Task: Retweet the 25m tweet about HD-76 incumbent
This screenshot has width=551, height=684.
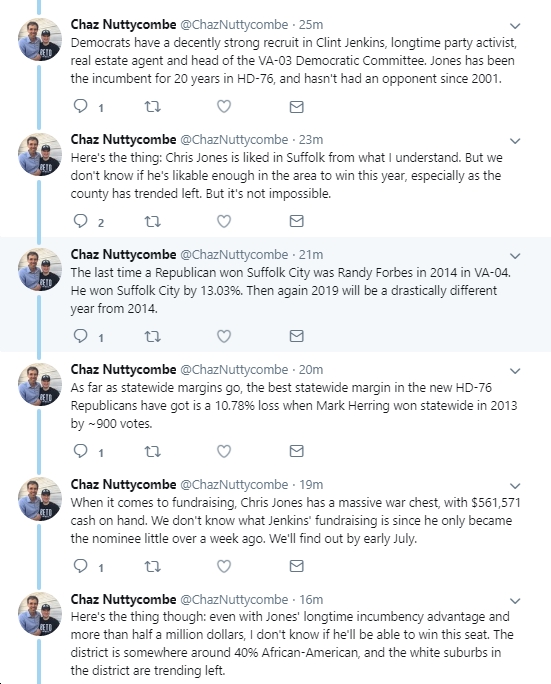Action: pos(153,106)
